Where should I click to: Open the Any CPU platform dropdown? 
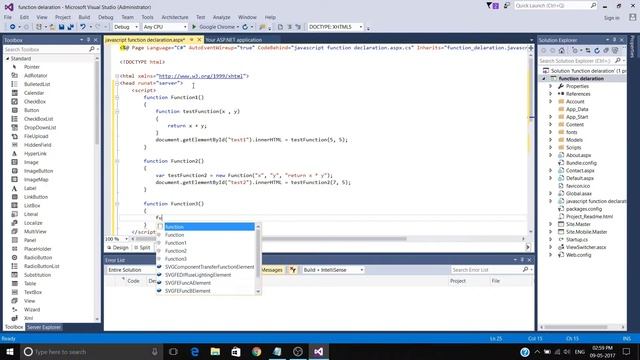[165, 27]
